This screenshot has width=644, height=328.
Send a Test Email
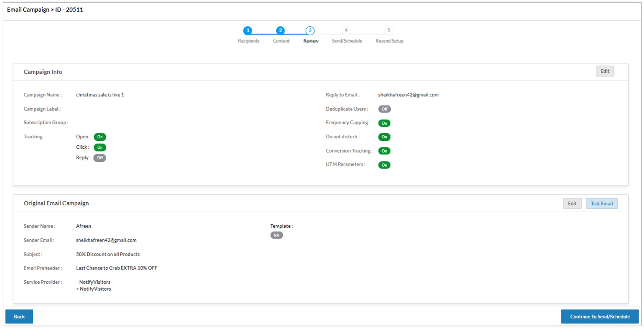[x=602, y=203]
